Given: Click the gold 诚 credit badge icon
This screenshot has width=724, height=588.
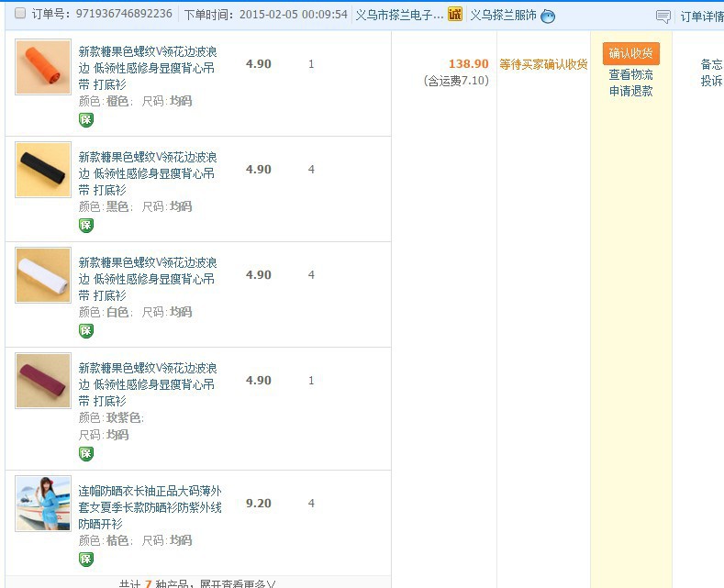Looking at the screenshot, I should pos(454,15).
